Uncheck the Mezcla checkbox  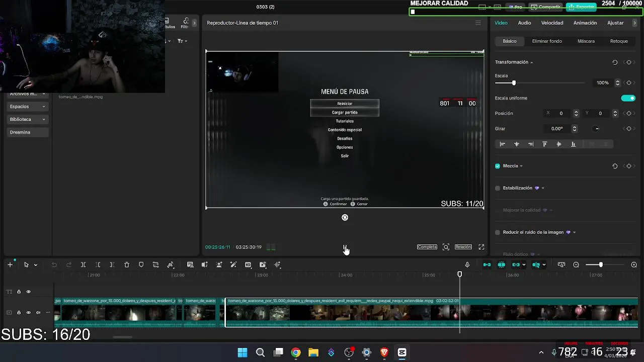point(498,166)
